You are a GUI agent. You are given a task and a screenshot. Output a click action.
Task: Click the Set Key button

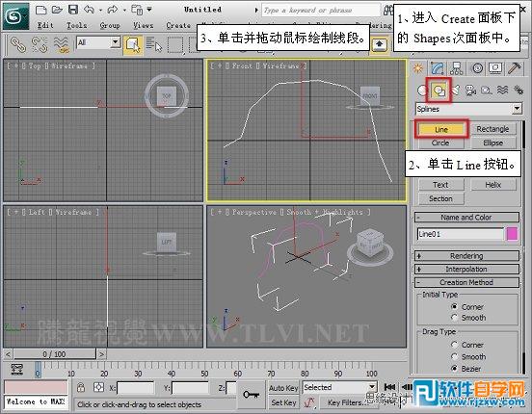[283, 402]
